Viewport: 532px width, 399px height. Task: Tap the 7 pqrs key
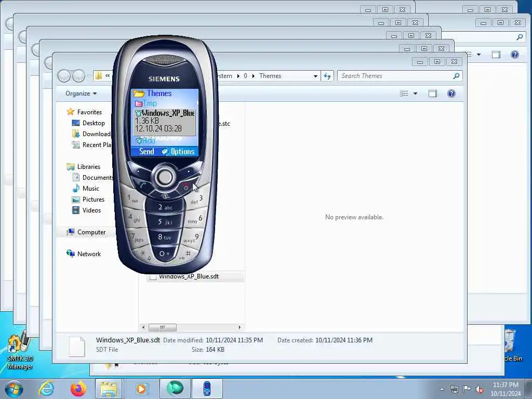137,237
